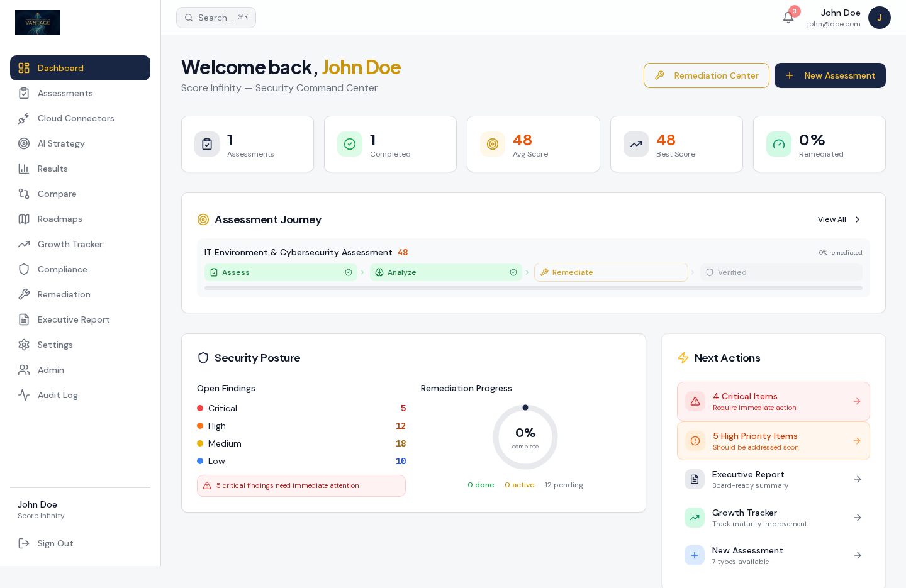Open the AI Strategy target icon
906x588 pixels.
24,143
